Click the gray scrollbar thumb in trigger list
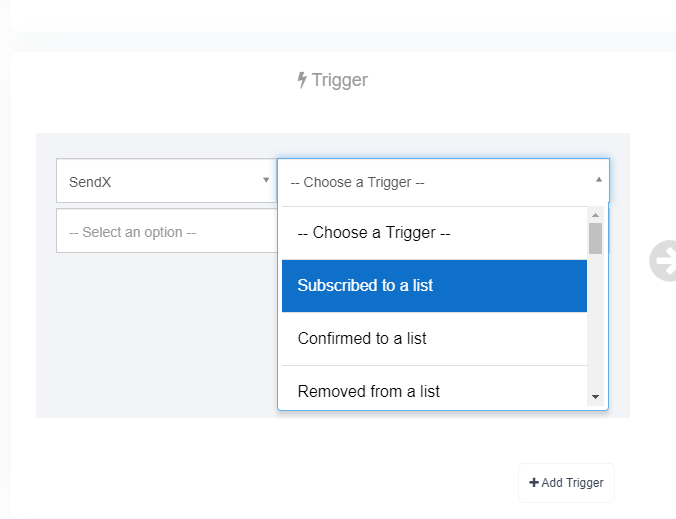 tap(595, 238)
